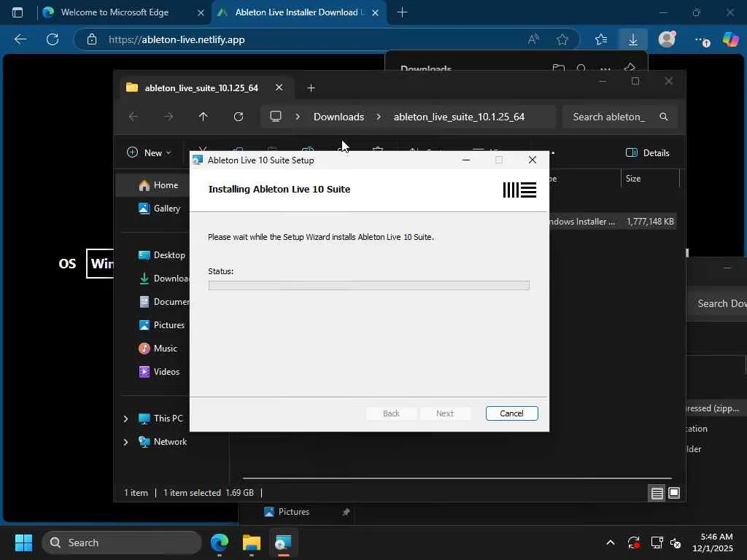Viewport: 747px width, 560px height.
Task: Open Edge from the taskbar
Action: 220,542
